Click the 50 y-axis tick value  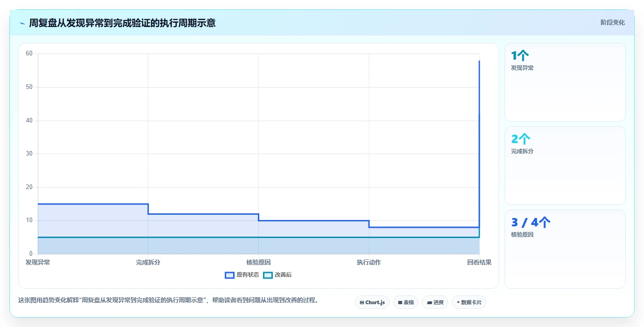coord(29,87)
